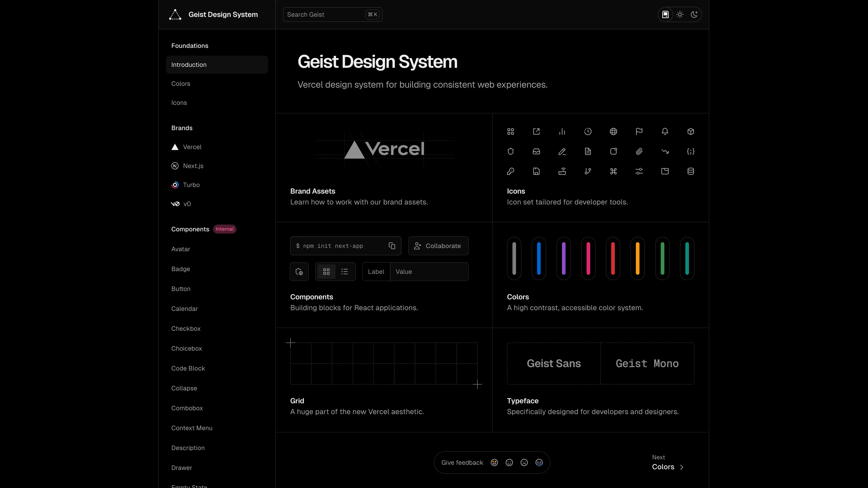Switch to light theme sun icon

click(x=680, y=14)
